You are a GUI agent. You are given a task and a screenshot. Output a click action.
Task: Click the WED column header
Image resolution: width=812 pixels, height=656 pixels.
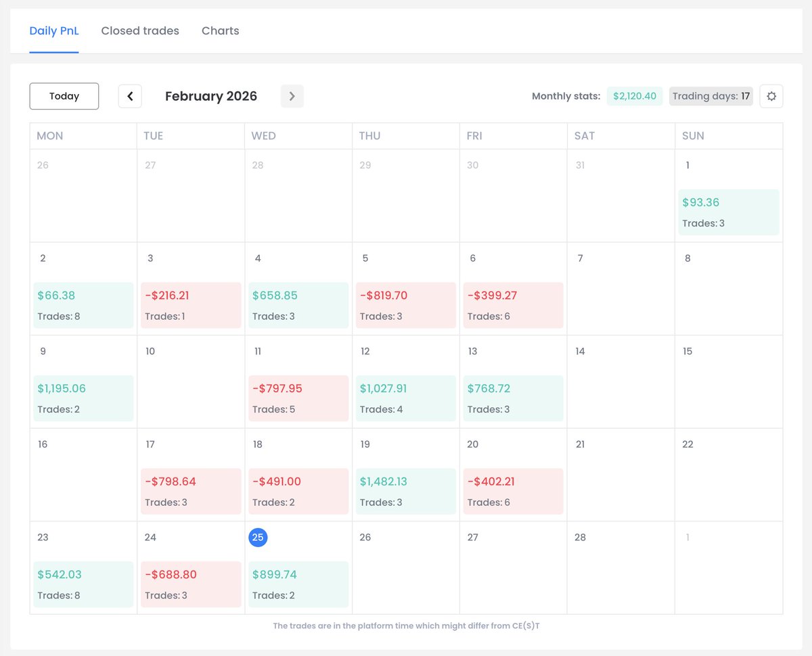coord(298,136)
